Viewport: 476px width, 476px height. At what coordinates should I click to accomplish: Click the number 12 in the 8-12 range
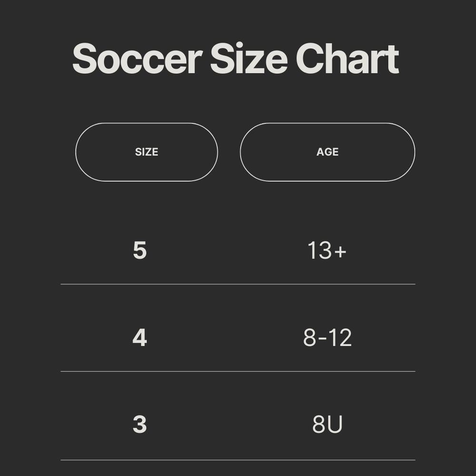click(x=340, y=338)
